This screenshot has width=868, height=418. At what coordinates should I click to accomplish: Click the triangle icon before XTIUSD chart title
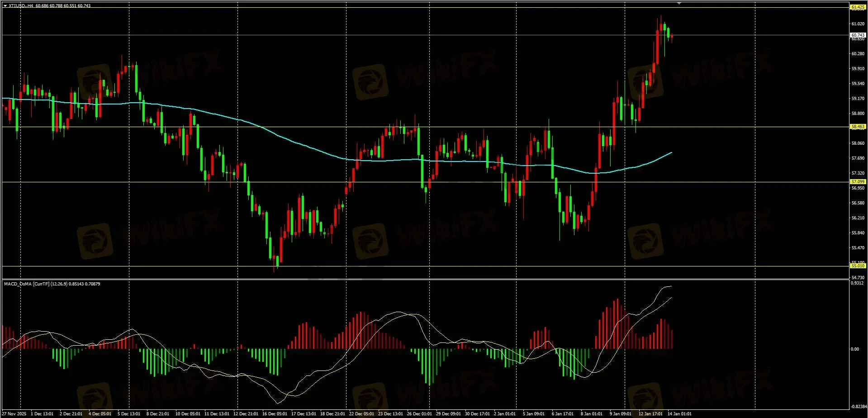(x=5, y=6)
